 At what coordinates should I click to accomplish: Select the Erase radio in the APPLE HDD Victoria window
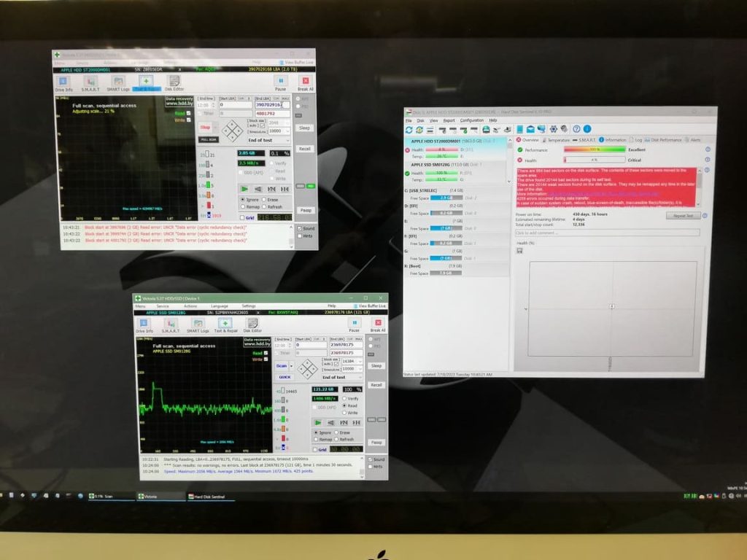[x=264, y=200]
